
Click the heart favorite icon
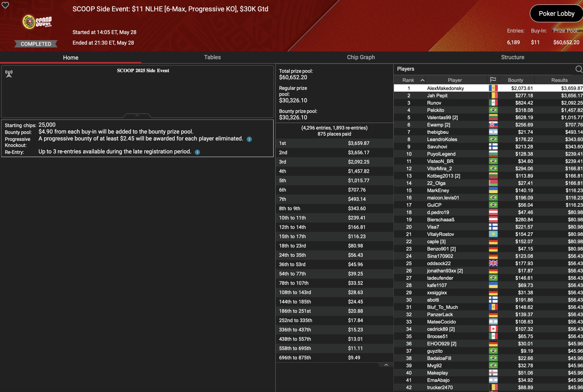tap(5, 5)
